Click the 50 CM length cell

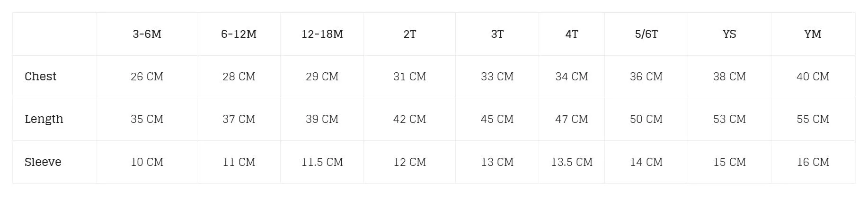pyautogui.click(x=646, y=119)
